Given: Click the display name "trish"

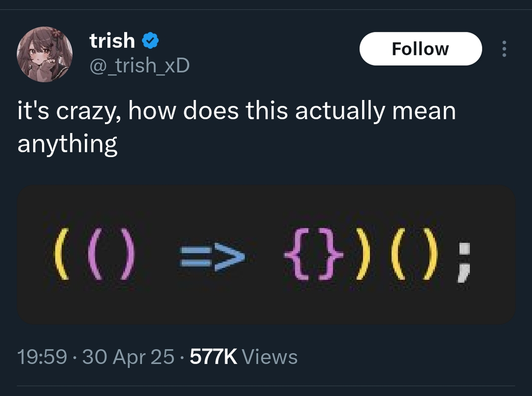Looking at the screenshot, I should click(x=112, y=41).
